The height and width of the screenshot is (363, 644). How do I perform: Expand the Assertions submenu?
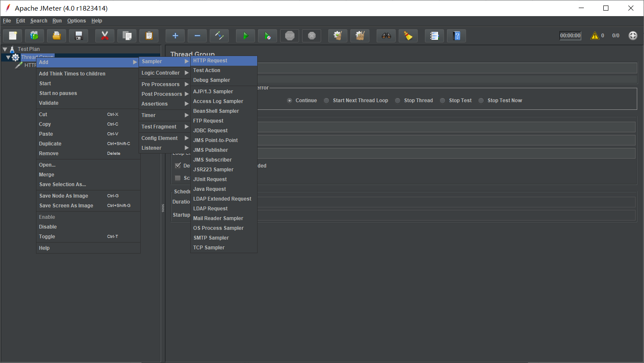[164, 104]
